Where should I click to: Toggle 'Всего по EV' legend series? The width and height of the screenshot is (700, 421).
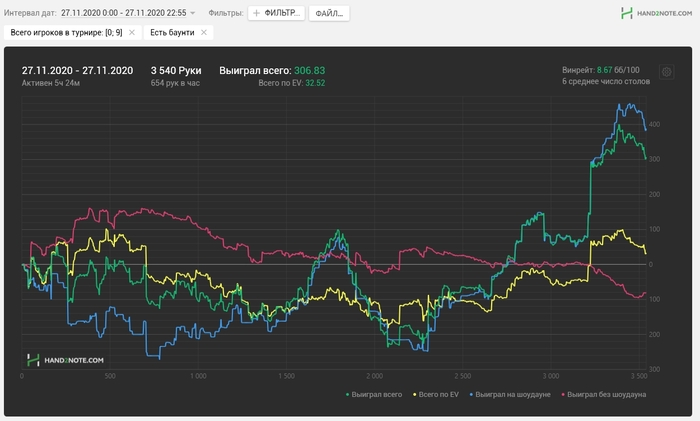point(436,395)
